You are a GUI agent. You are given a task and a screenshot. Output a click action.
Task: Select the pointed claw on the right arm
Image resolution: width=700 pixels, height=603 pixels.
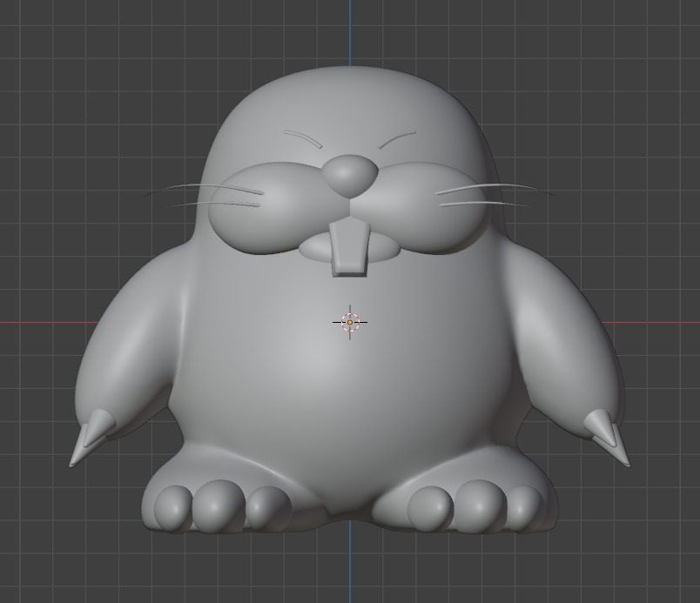click(x=607, y=437)
